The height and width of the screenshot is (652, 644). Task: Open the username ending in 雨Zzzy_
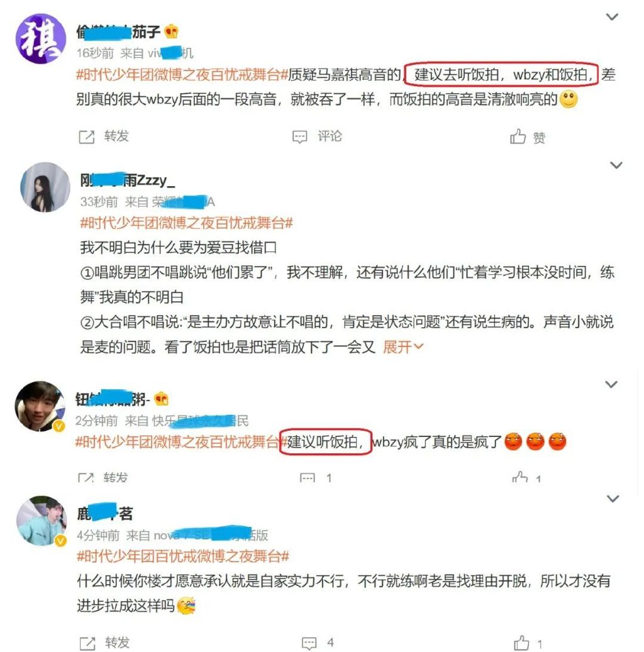[x=127, y=180]
